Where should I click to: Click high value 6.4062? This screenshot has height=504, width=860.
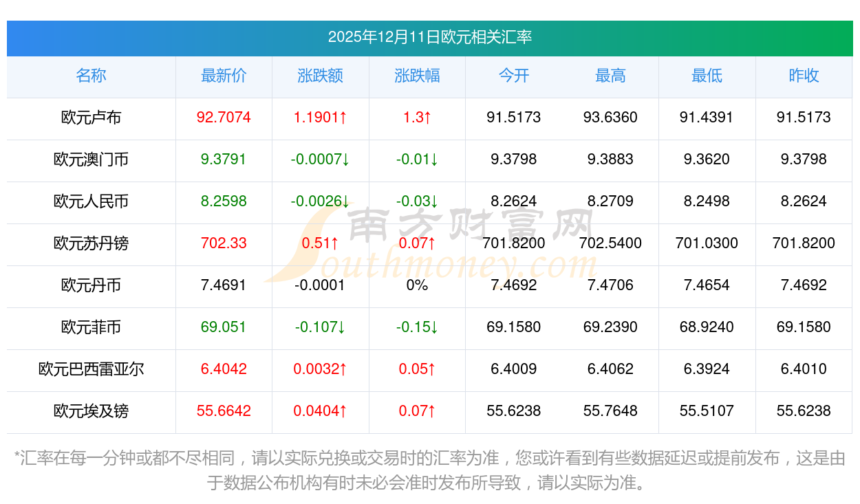(610, 369)
